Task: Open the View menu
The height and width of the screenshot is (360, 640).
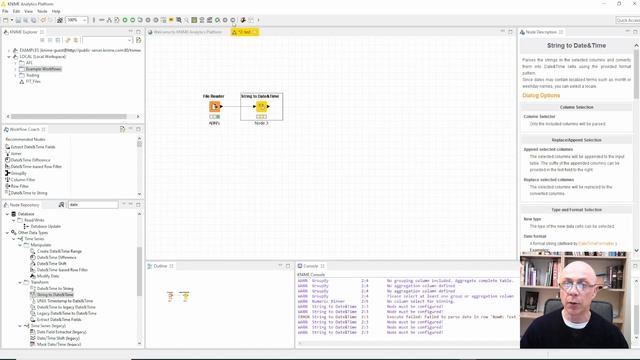Action: (x=29, y=11)
